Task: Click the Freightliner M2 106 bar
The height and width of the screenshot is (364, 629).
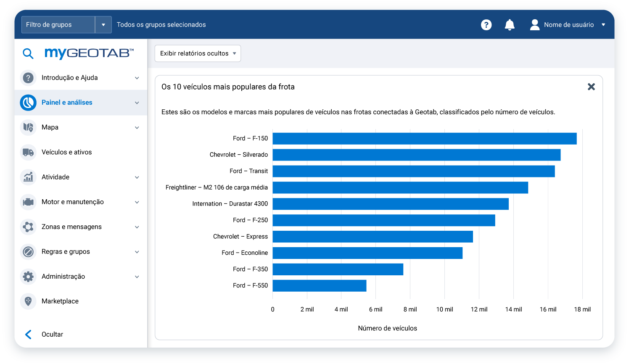Action: 400,187
